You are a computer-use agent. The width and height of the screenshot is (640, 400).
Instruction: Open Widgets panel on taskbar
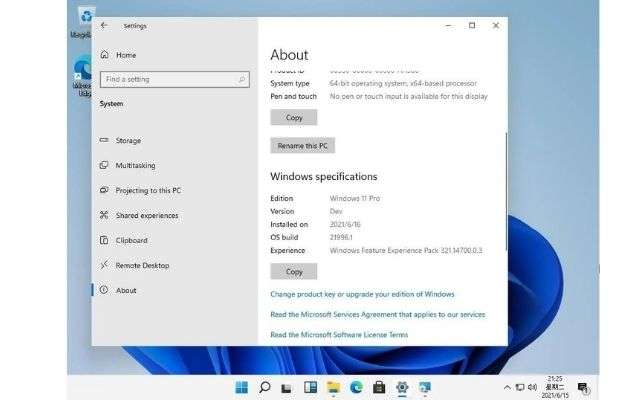coord(310,387)
